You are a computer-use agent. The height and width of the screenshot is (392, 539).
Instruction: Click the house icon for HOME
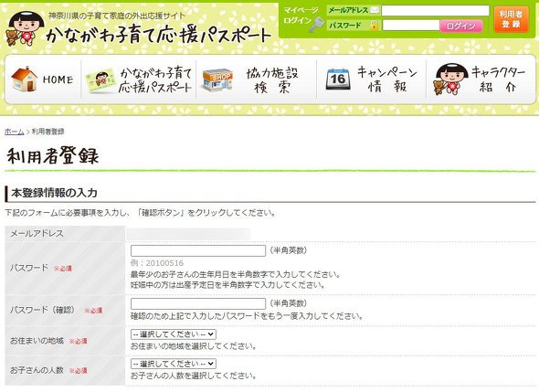[x=24, y=79]
